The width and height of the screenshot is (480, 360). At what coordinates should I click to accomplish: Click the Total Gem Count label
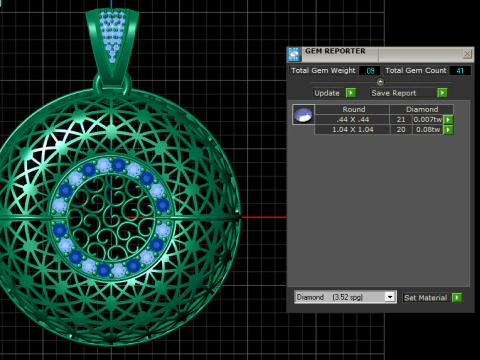coord(416,70)
